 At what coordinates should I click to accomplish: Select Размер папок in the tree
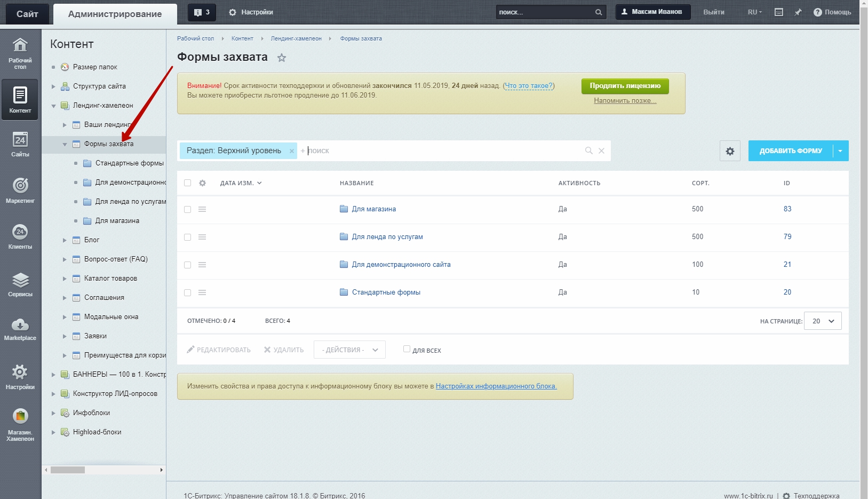[95, 67]
